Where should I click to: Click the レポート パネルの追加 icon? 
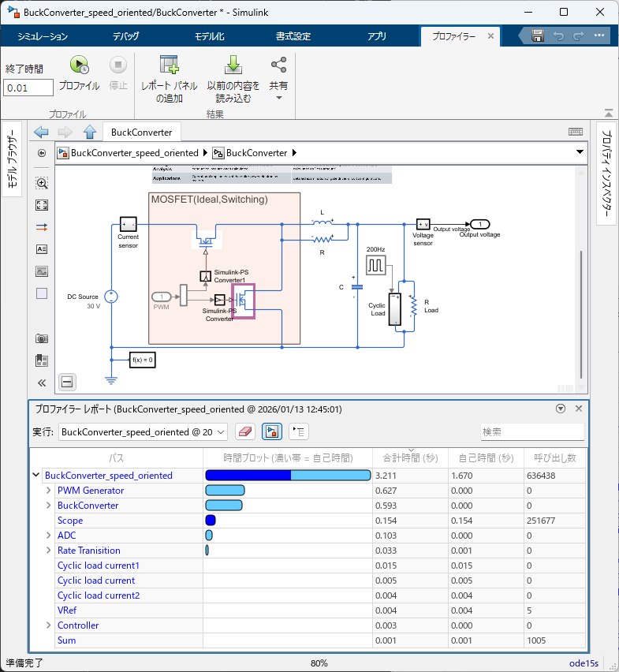click(169, 65)
